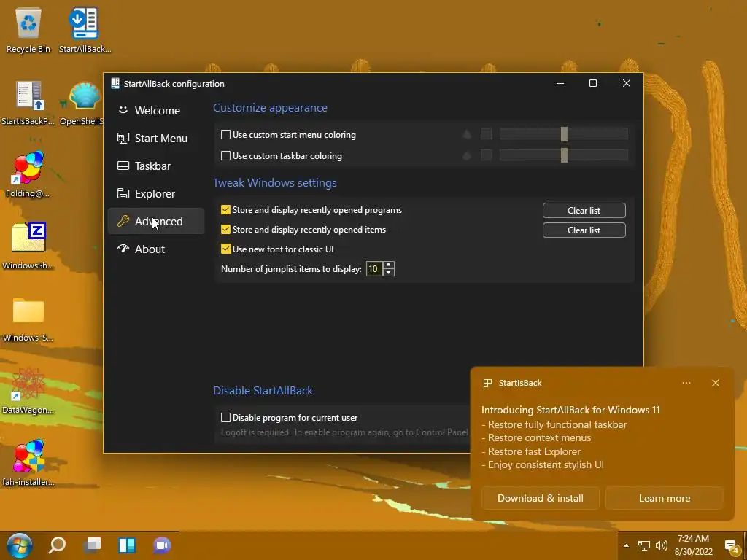Screen dimensions: 747x560
Task: Go to the Welcome section
Action: coord(156,111)
